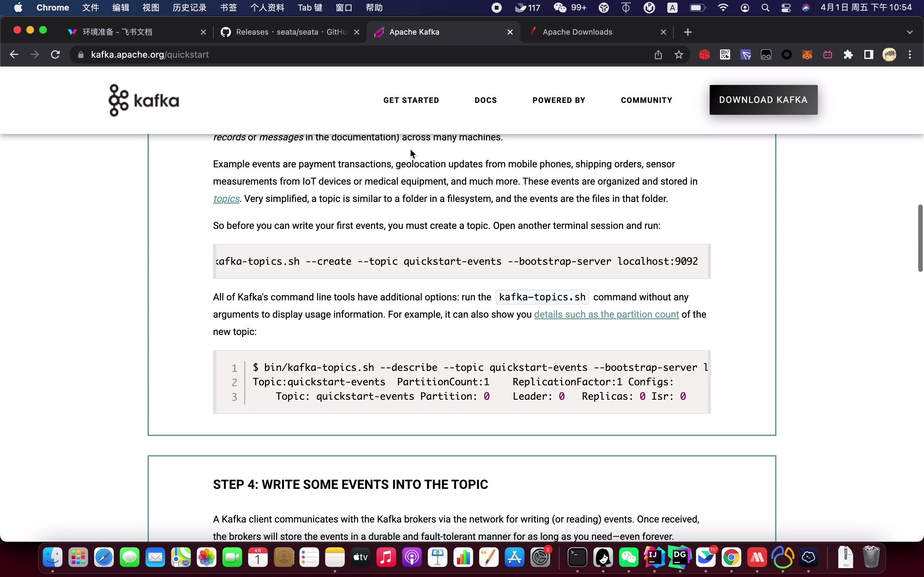Reload the page with refresh icon
The image size is (924, 577).
pyautogui.click(x=56, y=54)
